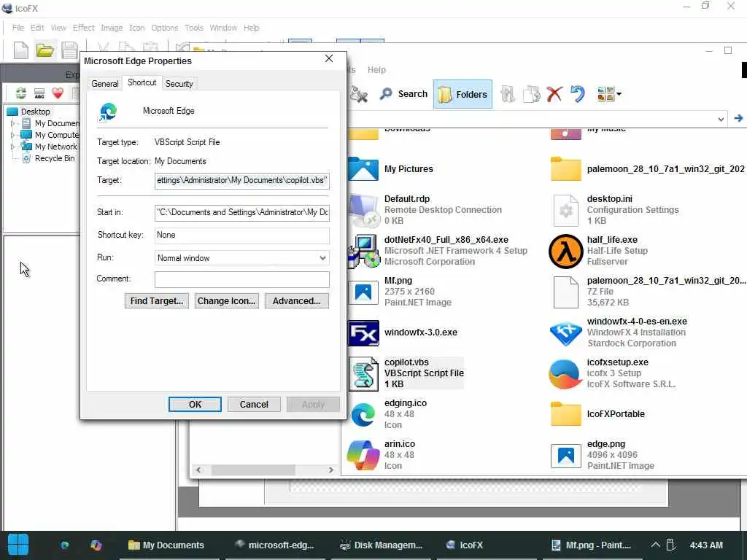This screenshot has height=560, width=747.
Task: Expand the My Documents tree node
Action: pyautogui.click(x=13, y=123)
